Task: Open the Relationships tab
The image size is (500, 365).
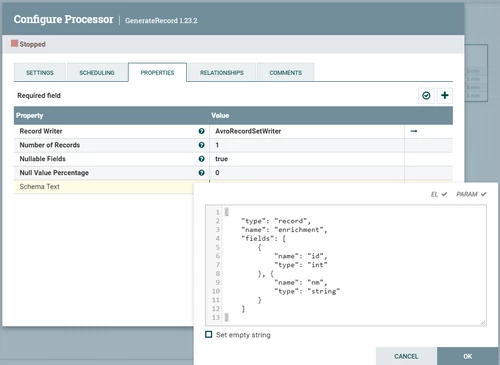Action: (222, 72)
